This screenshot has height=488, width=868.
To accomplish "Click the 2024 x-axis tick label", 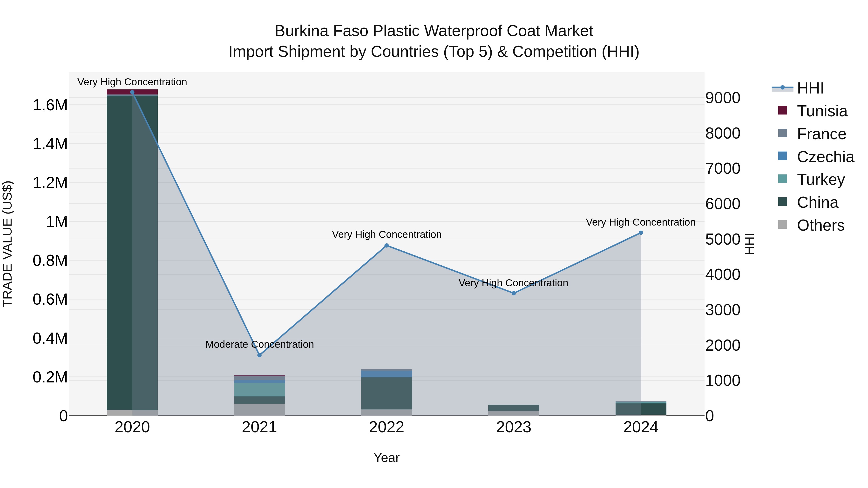I will tap(641, 427).
